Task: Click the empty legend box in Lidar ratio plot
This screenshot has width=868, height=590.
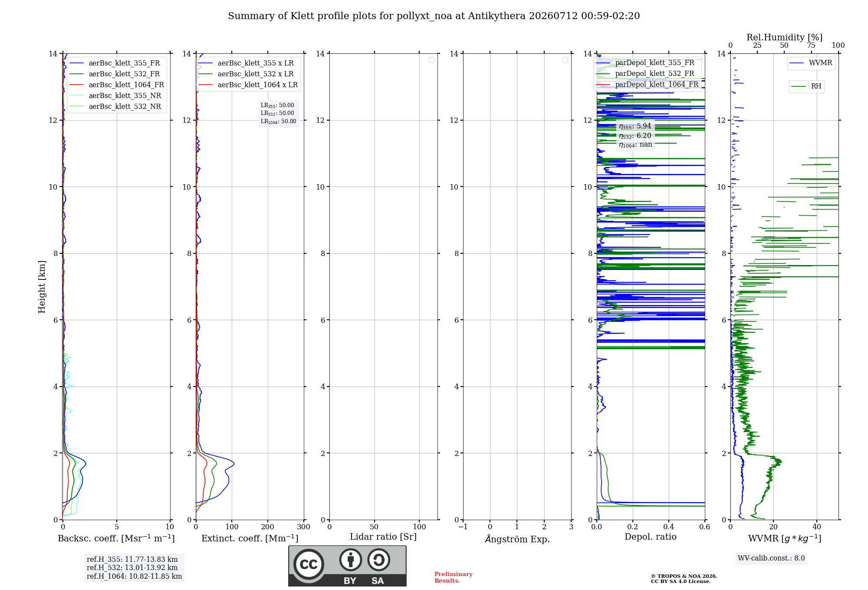Action: pos(431,60)
